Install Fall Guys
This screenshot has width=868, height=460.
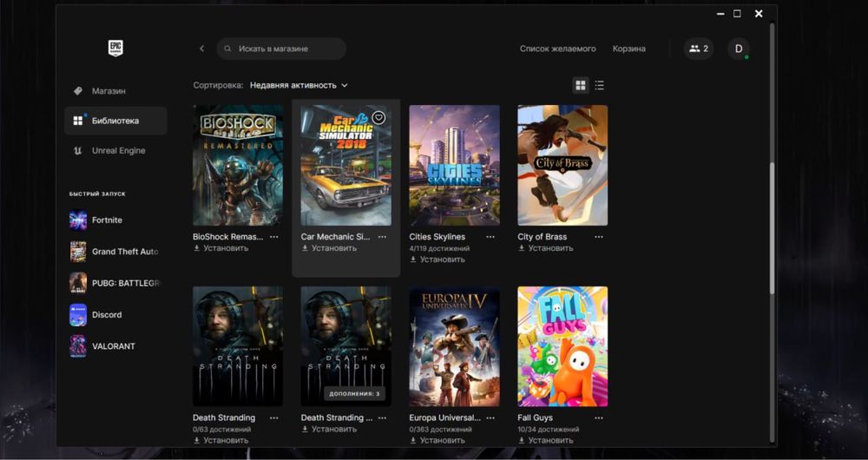tap(546, 440)
